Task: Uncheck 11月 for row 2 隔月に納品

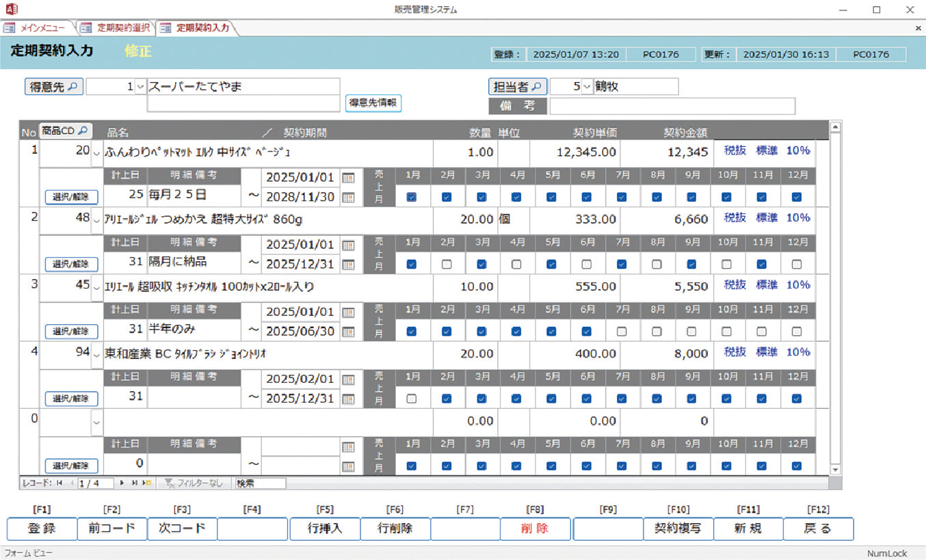Action: [761, 264]
